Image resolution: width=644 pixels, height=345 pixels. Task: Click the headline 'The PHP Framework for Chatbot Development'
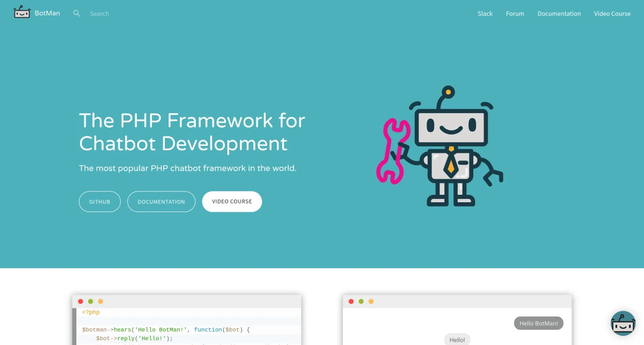coord(192,132)
